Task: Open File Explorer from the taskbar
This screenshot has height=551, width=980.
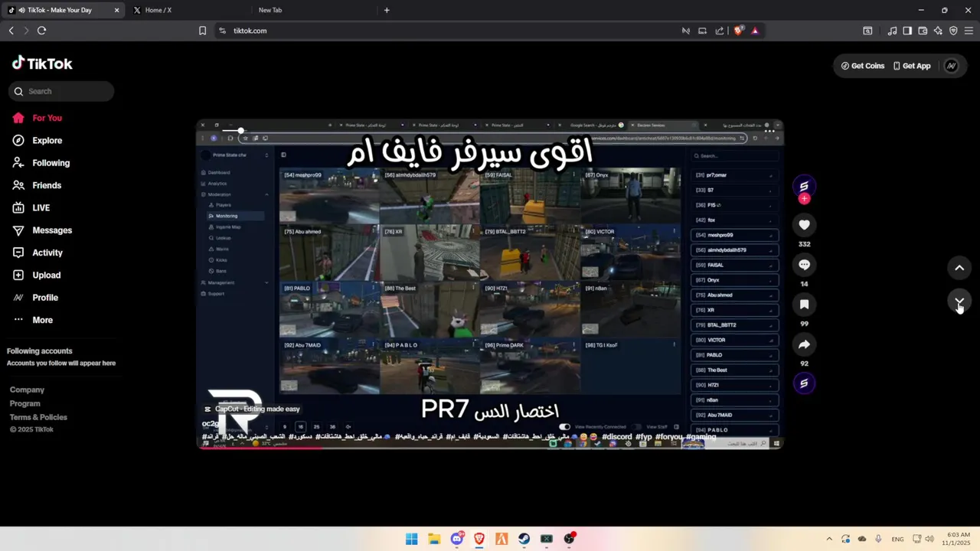Action: click(x=434, y=539)
